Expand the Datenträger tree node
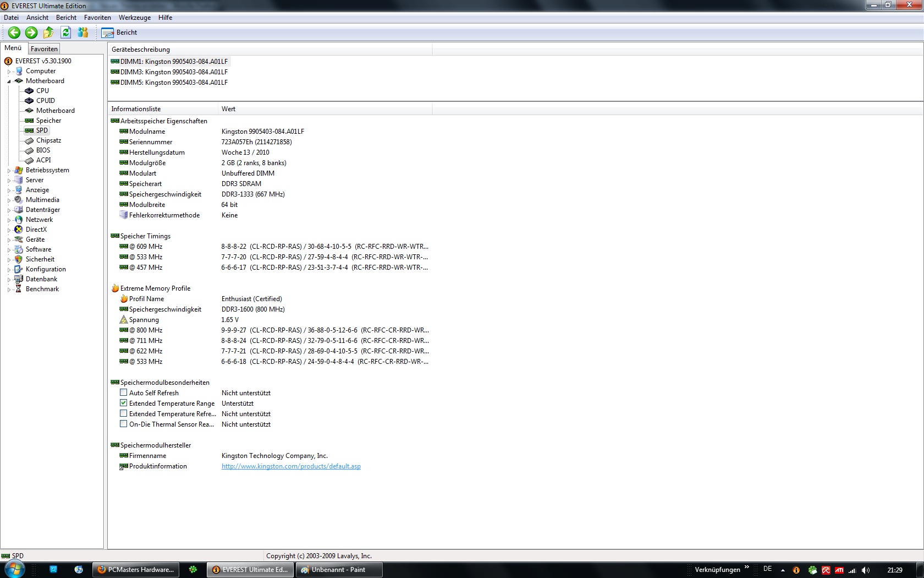The width and height of the screenshot is (924, 578). (9, 210)
